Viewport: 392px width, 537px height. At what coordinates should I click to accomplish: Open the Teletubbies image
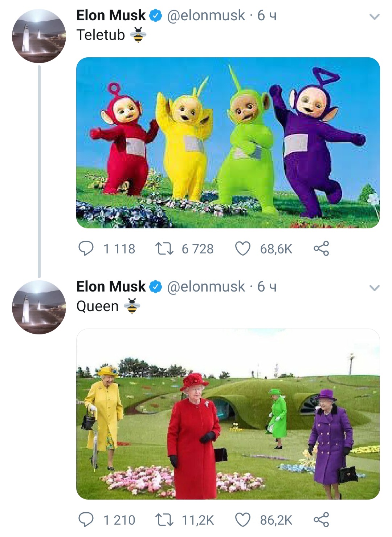[228, 143]
